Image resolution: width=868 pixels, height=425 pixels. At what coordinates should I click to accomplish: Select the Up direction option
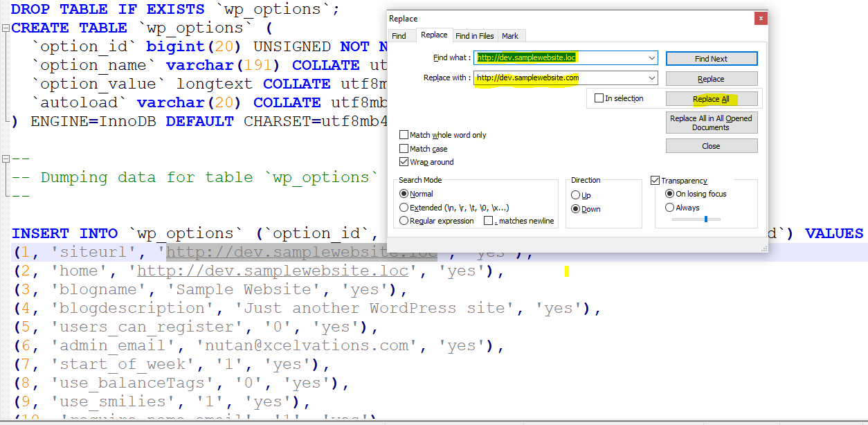[581, 195]
